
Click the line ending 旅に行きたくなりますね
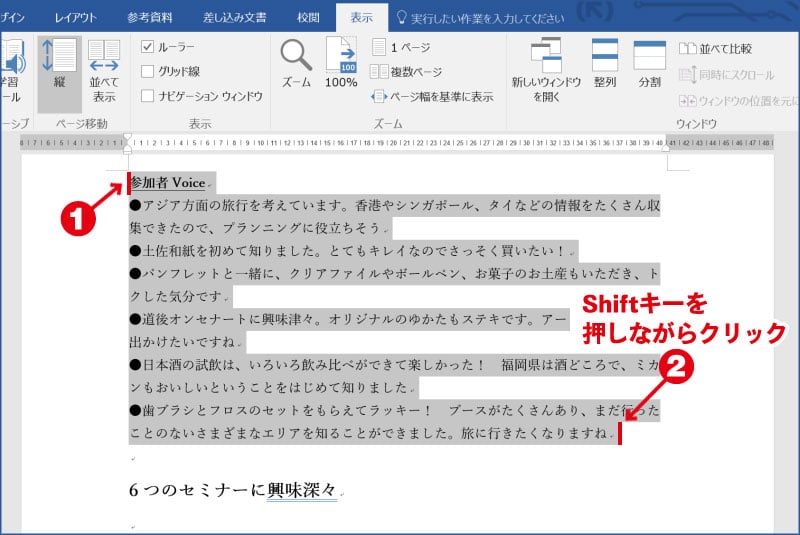372,433
